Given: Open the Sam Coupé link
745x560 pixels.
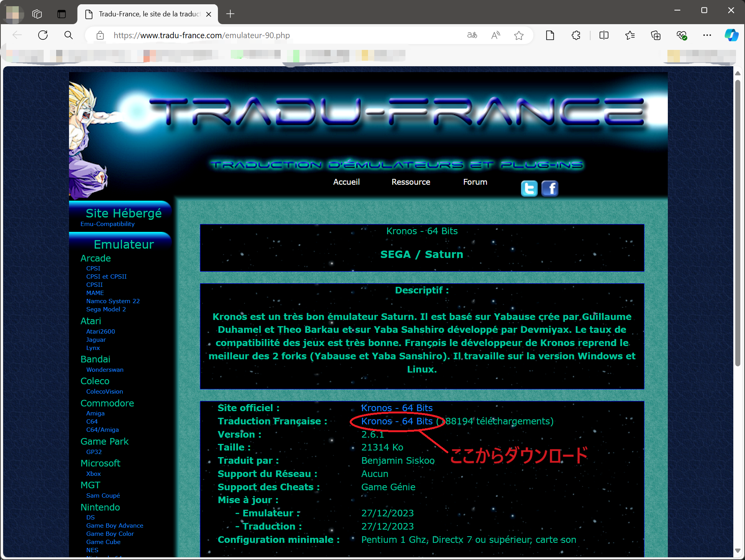Looking at the screenshot, I should pyautogui.click(x=103, y=496).
